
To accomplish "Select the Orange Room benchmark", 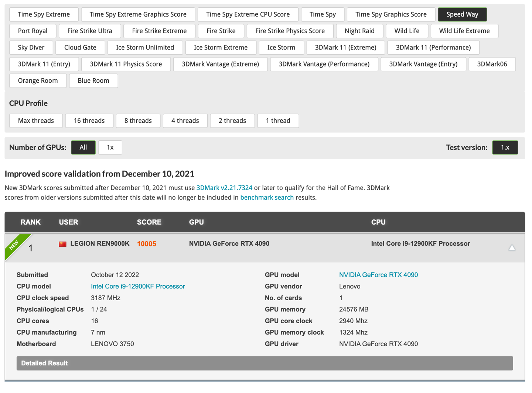I will (x=38, y=81).
